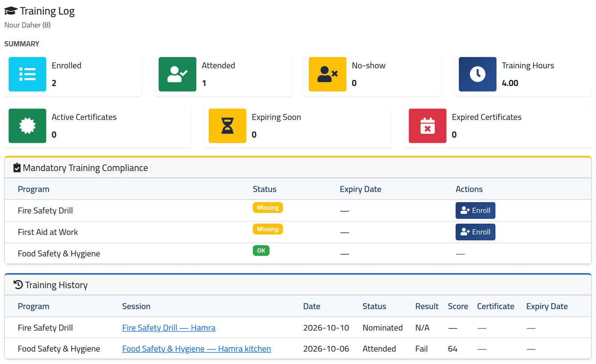This screenshot has height=364, width=596.
Task: Click the No-show user-x icon
Action: tap(327, 74)
